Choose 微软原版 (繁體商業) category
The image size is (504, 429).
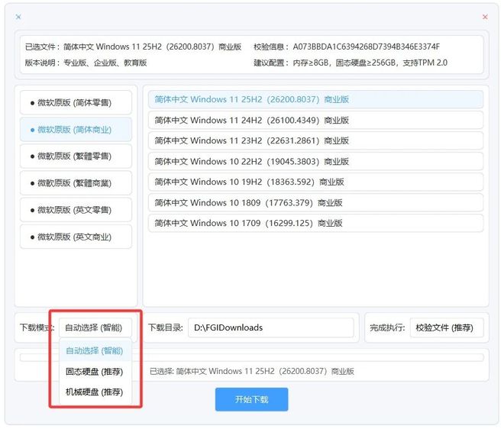[x=76, y=183]
